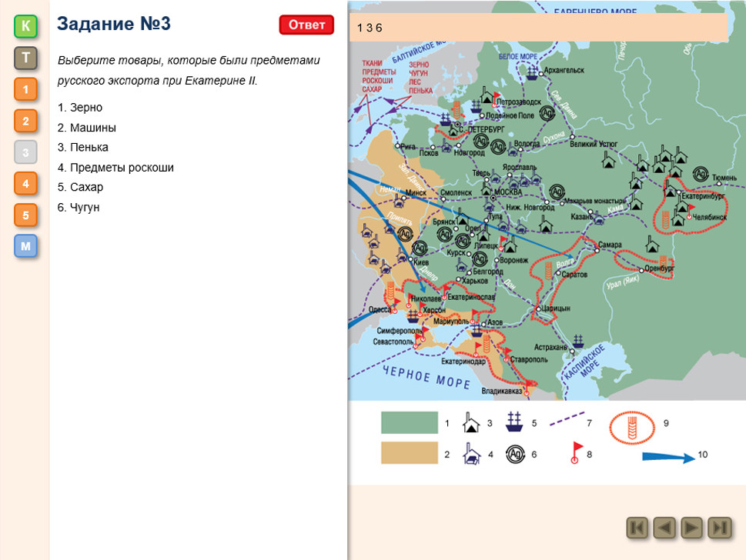Jump to the last slide
The image size is (746, 560).
(719, 528)
